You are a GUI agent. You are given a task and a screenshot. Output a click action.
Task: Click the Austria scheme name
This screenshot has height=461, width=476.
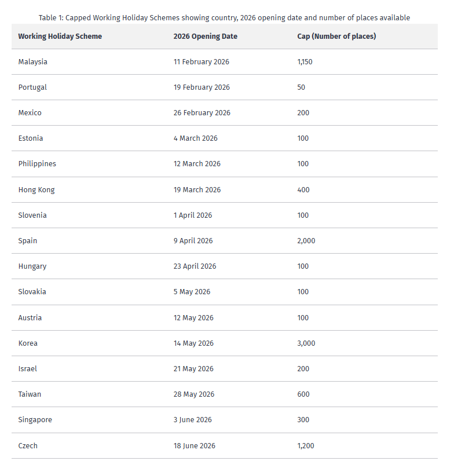(x=30, y=318)
